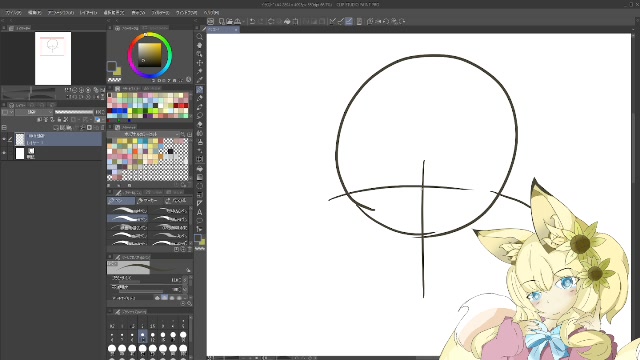The width and height of the screenshot is (640, 360).
Task: Toggle the set as draft layer icon
Action: [53, 120]
